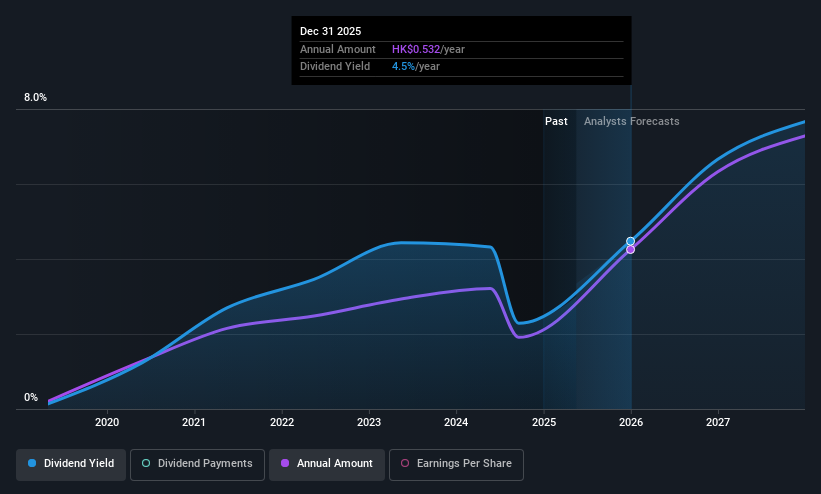Click the blue Dividend Yield legend dot
The image size is (821, 494).
click(x=32, y=463)
